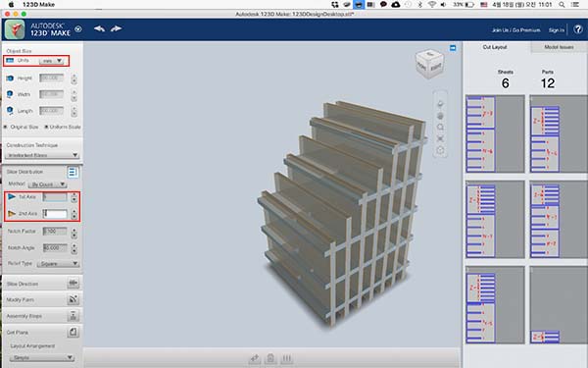588x368 pixels.
Task: Click the Wi-Fi status icon
Action: (431, 5)
